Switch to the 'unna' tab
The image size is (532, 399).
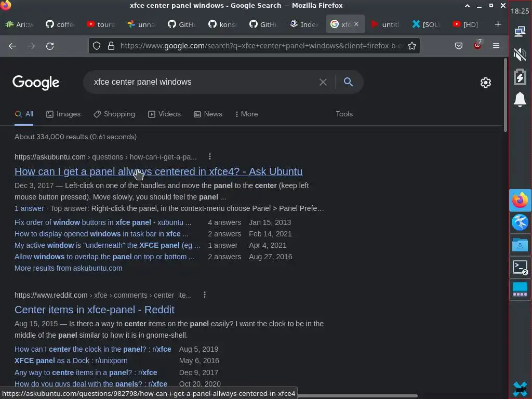click(142, 24)
